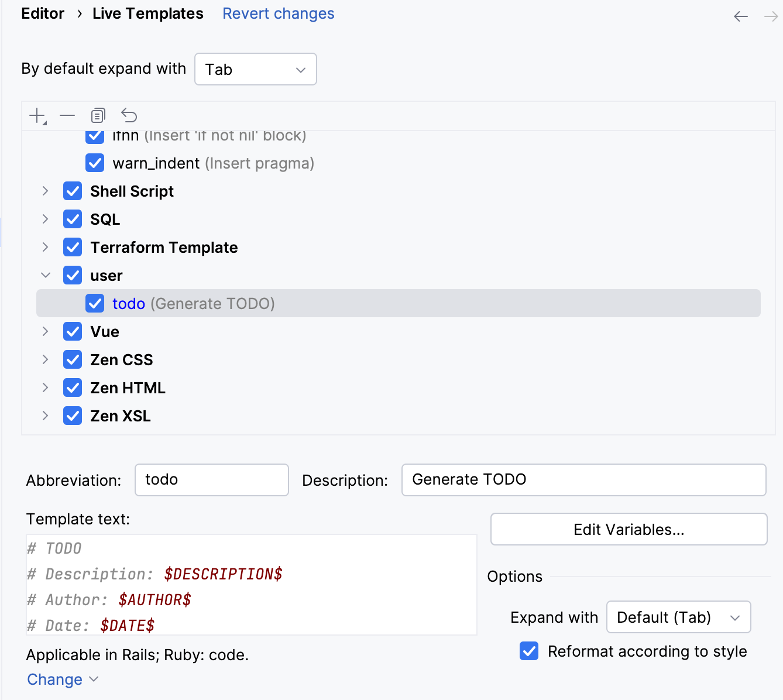Duplicate the selected template via copy icon

pos(98,115)
